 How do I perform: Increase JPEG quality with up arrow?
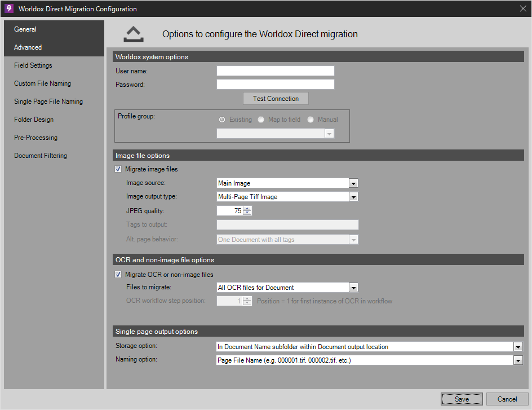pyautogui.click(x=247, y=209)
